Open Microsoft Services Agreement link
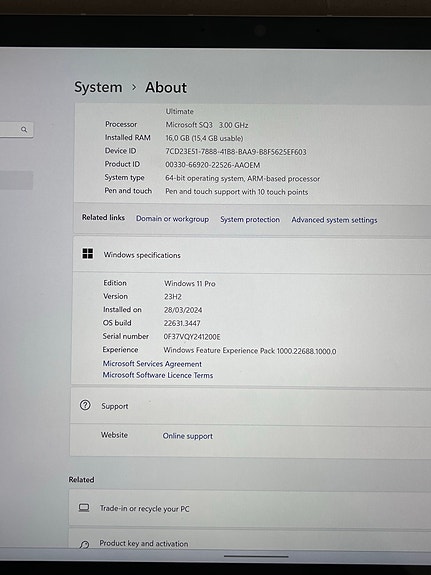431x575 pixels. pos(152,364)
